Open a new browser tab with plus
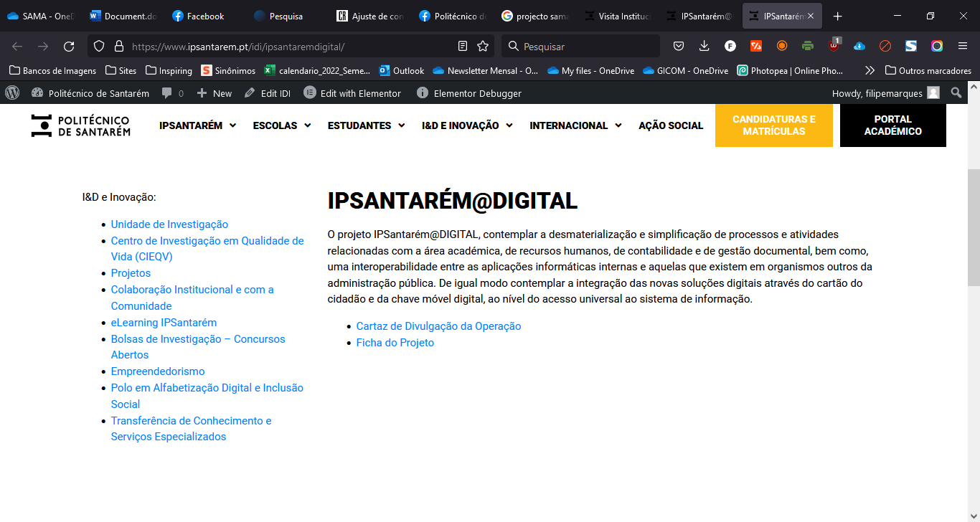This screenshot has height=522, width=980. (x=837, y=16)
